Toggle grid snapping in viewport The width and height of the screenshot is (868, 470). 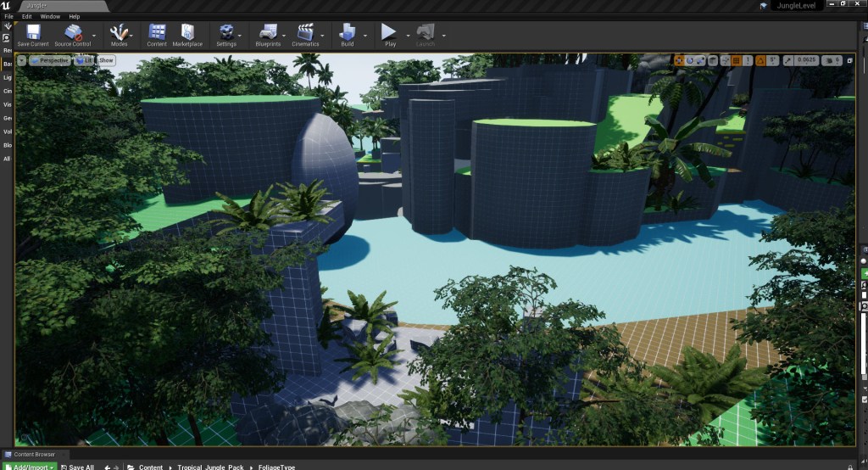[x=736, y=60]
